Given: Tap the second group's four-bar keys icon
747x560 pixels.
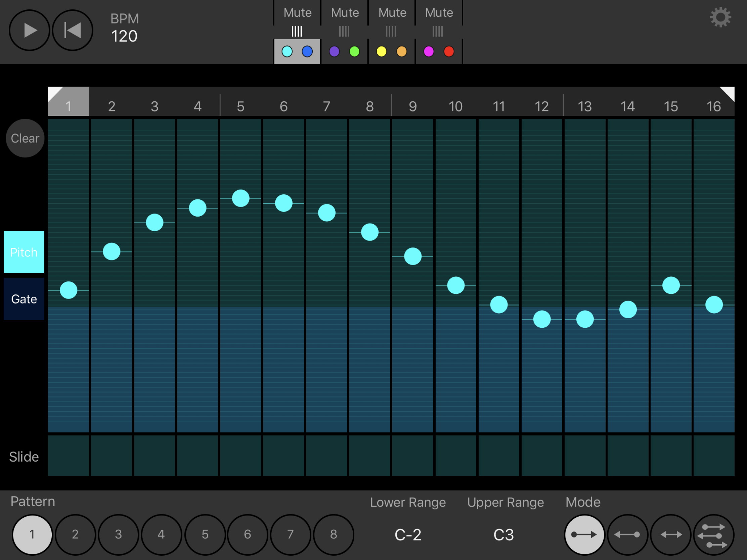Looking at the screenshot, I should pyautogui.click(x=344, y=32).
